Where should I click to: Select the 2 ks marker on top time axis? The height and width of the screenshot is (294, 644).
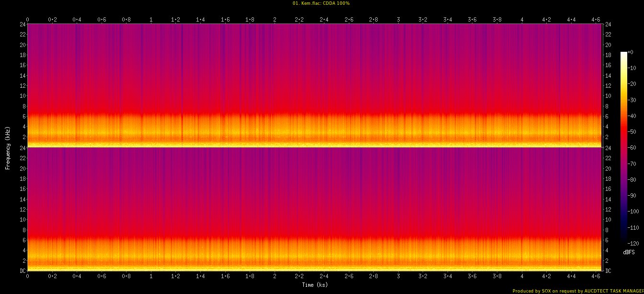pos(275,20)
